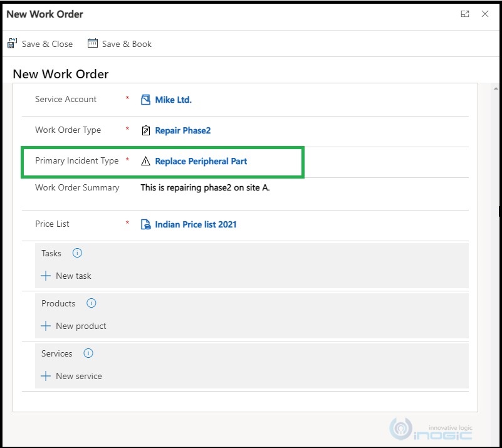This screenshot has height=448, width=502.
Task: Click into the Work Order Summary text field
Action: [304, 193]
